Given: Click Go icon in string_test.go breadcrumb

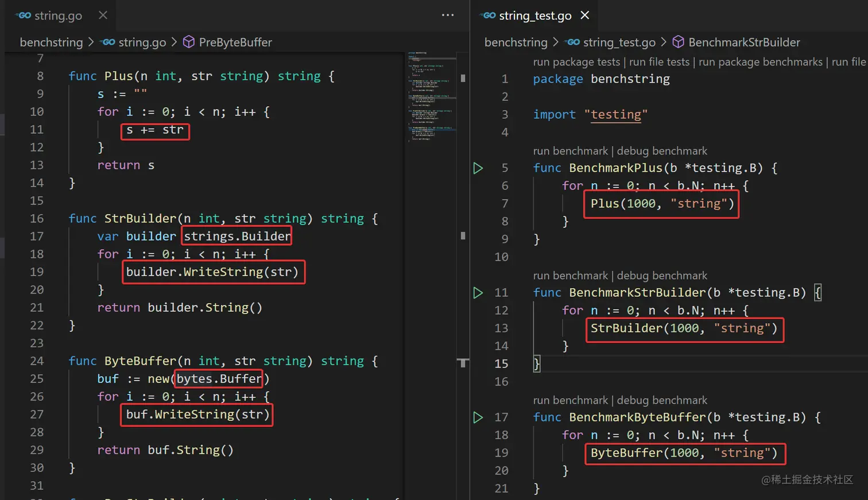Looking at the screenshot, I should [x=572, y=42].
